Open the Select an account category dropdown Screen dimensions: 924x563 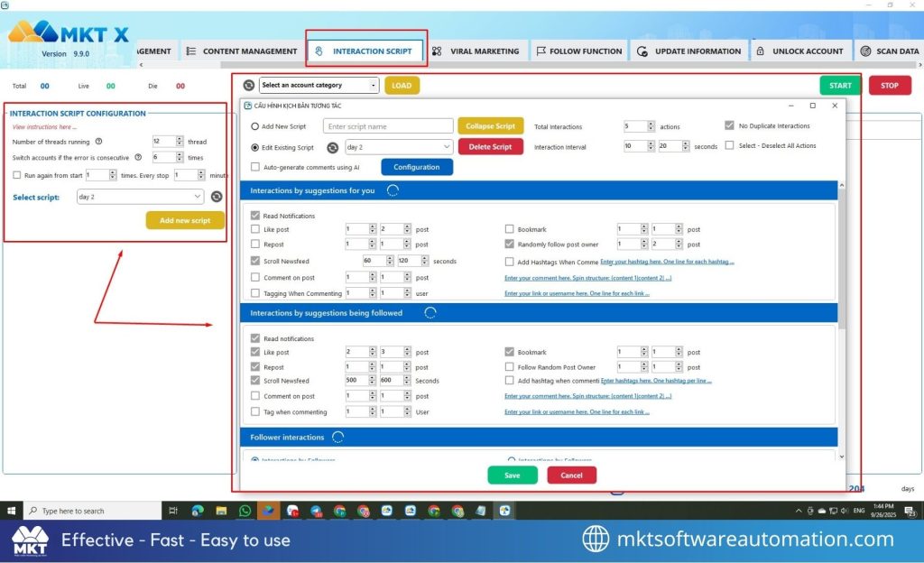[319, 86]
